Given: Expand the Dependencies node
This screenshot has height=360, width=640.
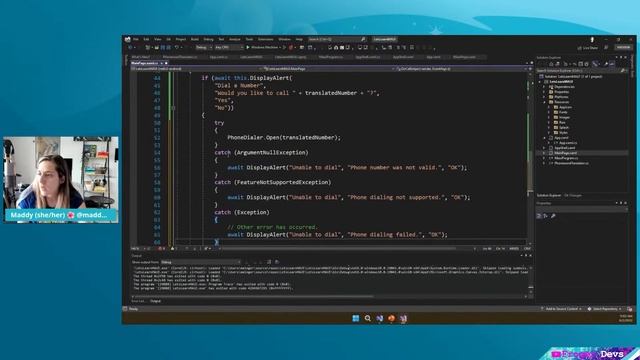Looking at the screenshot, I should [544, 87].
